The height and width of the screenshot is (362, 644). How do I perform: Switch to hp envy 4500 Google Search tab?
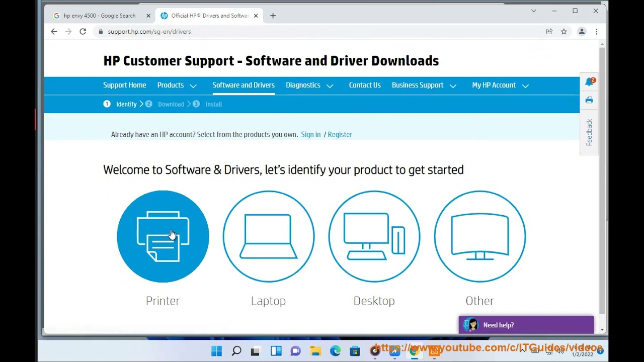pos(100,16)
